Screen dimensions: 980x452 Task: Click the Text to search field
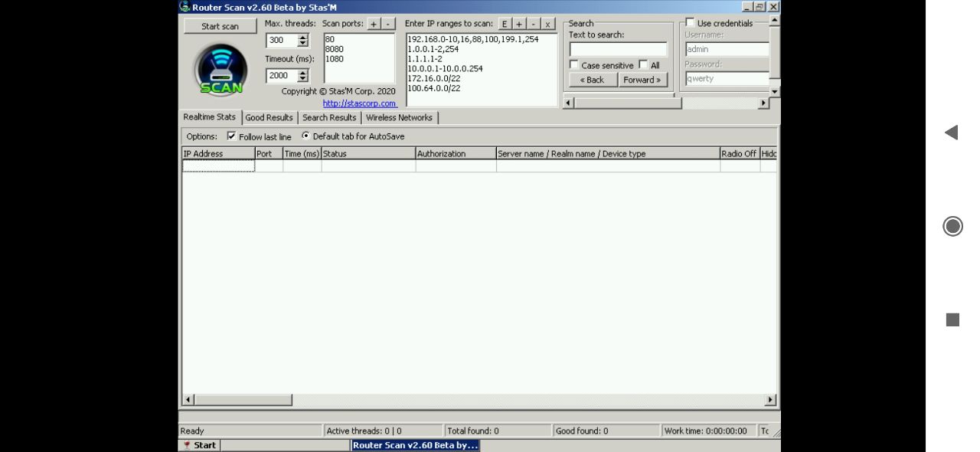tap(618, 50)
